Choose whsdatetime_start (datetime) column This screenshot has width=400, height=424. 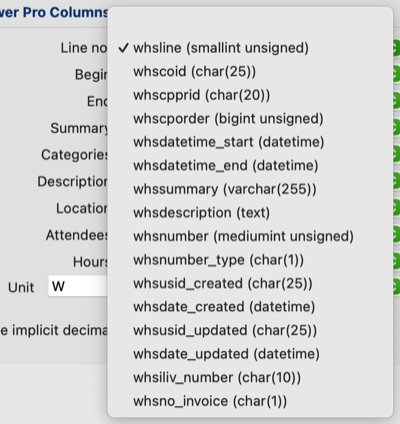pos(250,142)
